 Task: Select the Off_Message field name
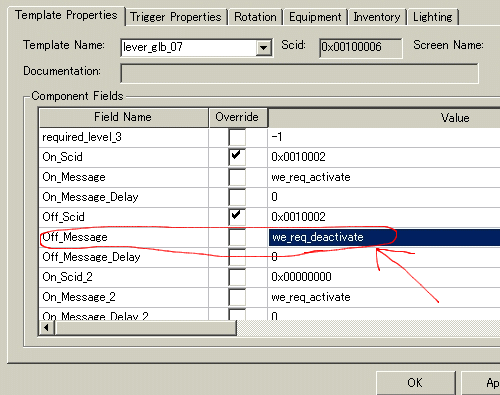(x=75, y=237)
